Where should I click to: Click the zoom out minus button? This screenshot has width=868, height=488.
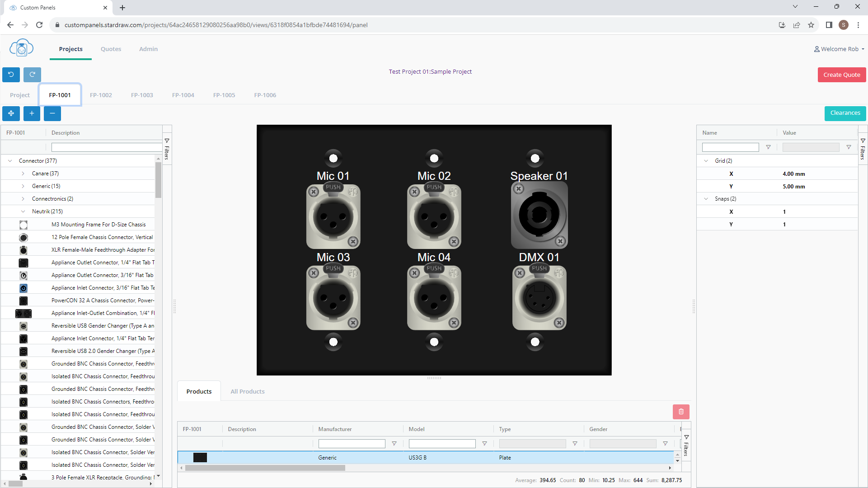[x=52, y=113]
